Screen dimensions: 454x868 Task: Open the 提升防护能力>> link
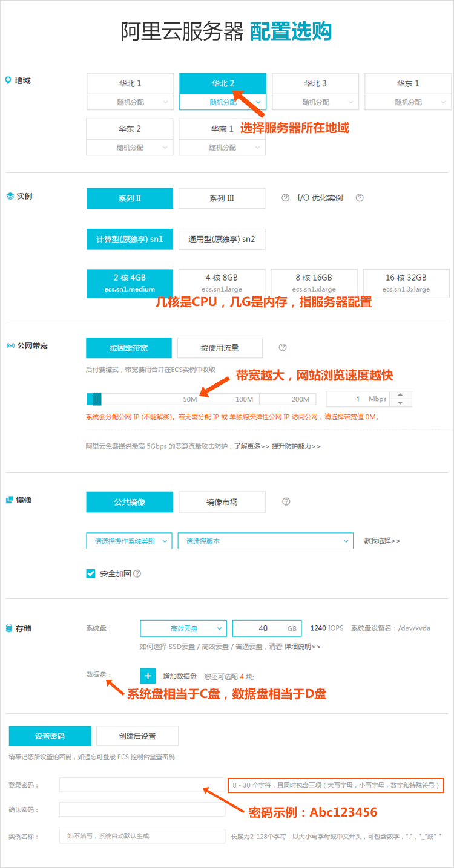tap(296, 446)
